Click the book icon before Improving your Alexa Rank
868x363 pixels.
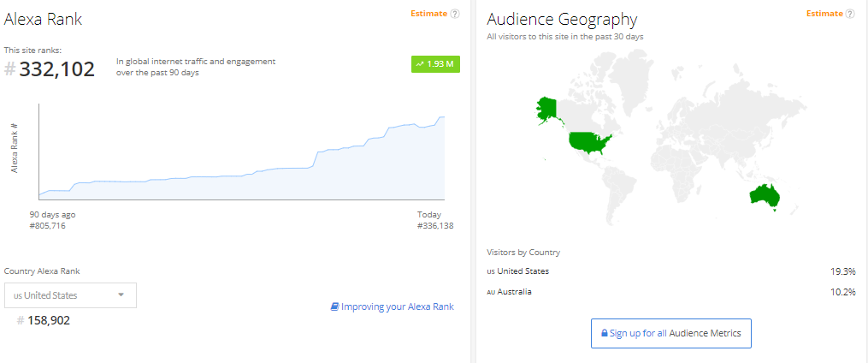point(334,306)
